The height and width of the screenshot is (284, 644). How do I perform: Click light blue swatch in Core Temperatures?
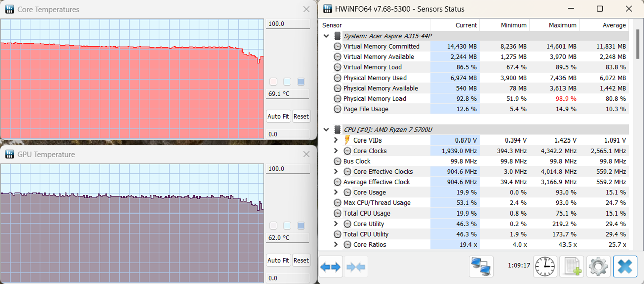287,82
